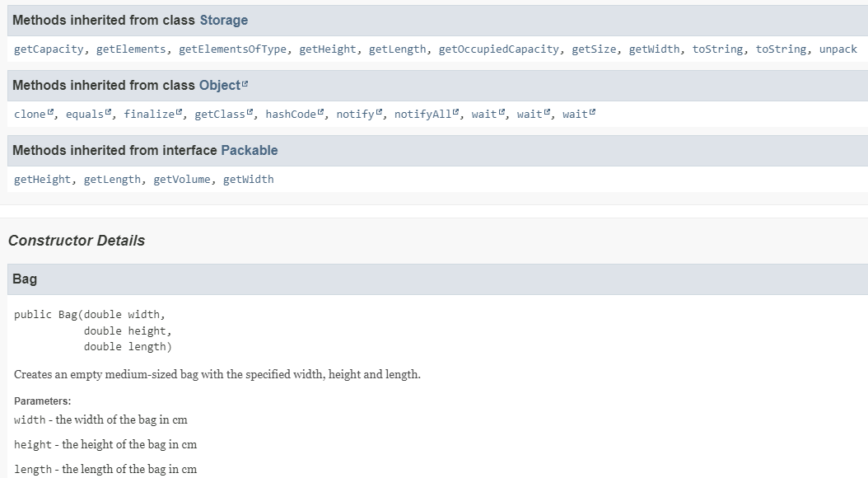The height and width of the screenshot is (478, 868).
Task: Open the getWidth link under Packable
Action: point(248,180)
